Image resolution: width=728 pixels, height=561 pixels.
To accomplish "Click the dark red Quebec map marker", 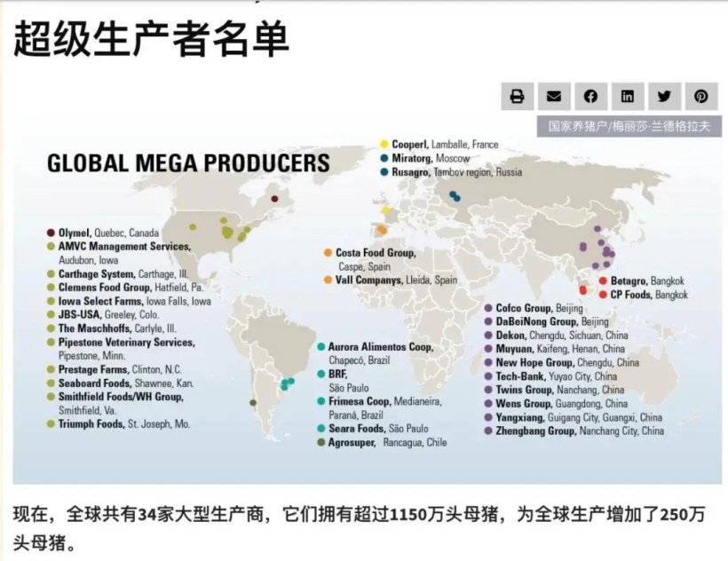I will [x=274, y=199].
